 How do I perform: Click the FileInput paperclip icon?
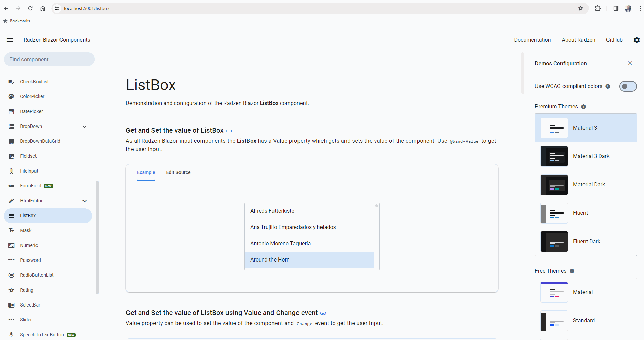[11, 171]
